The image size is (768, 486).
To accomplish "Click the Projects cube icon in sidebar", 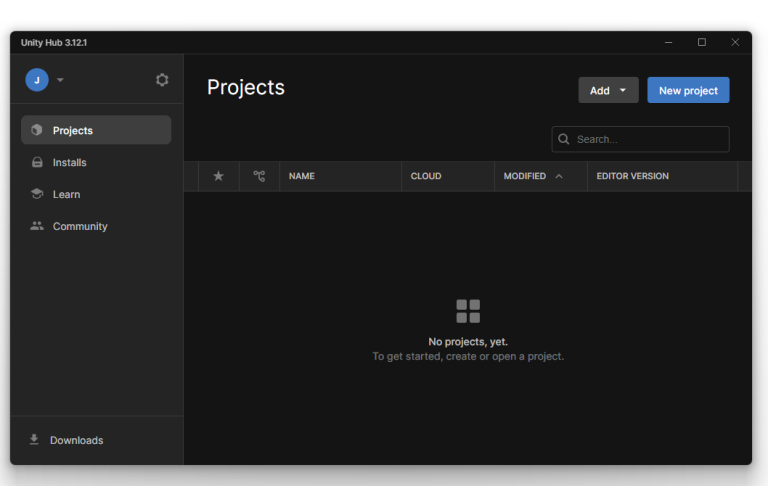I will click(37, 130).
